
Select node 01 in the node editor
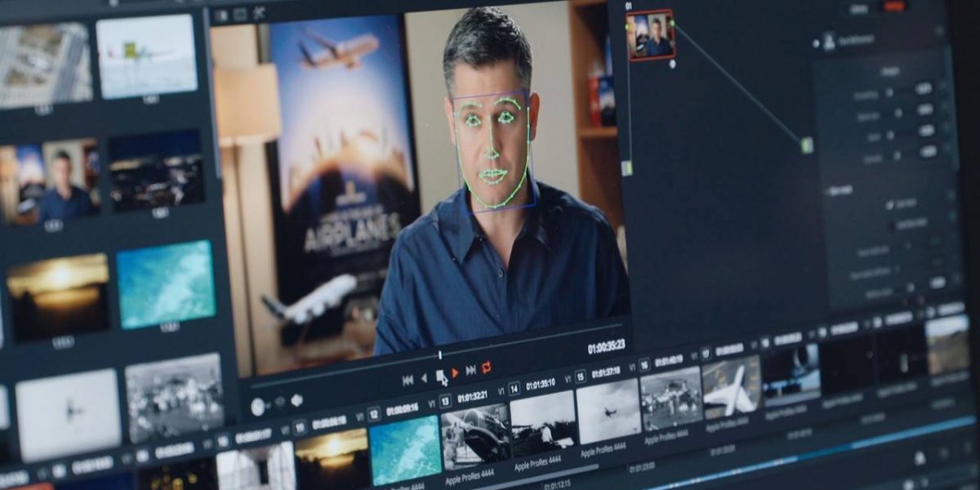point(650,35)
